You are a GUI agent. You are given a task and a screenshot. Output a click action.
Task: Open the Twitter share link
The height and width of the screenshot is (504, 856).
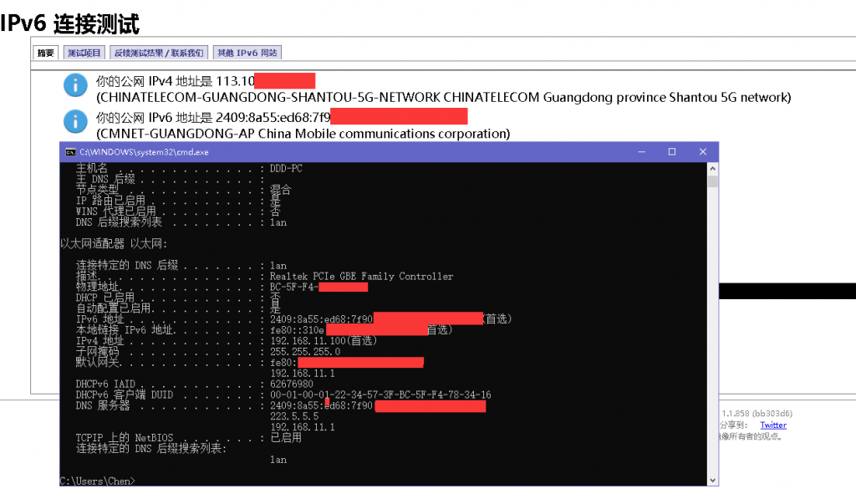click(772, 425)
